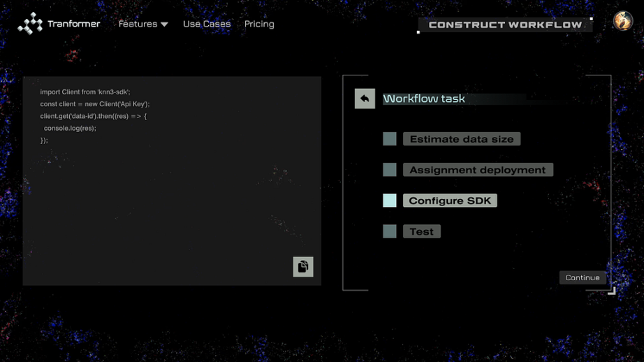Click the 'import Client from' code line

(85, 92)
